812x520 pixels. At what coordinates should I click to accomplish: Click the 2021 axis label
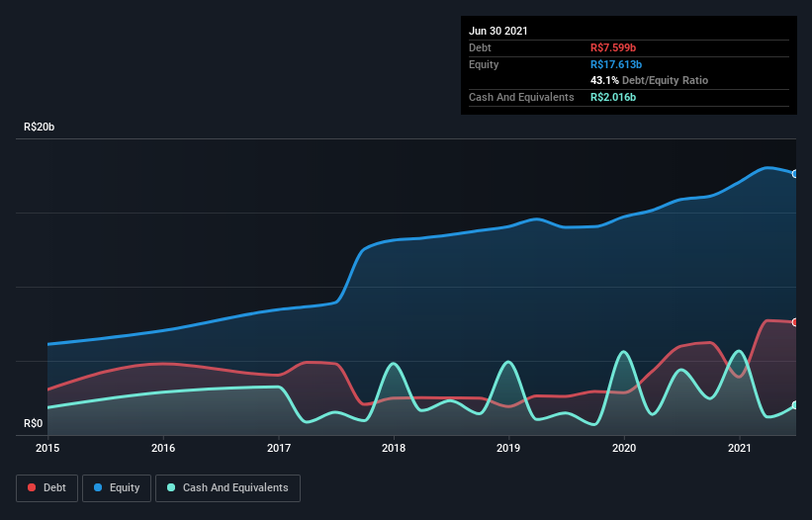[x=740, y=448]
